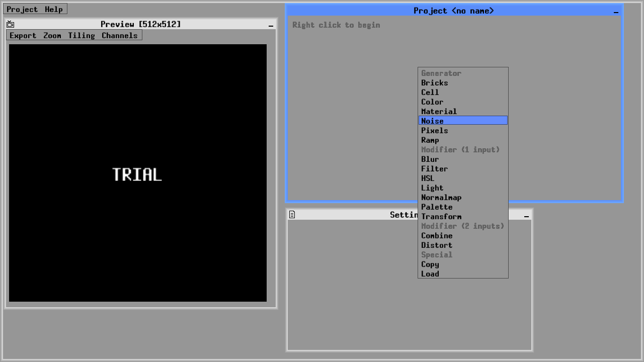Click the black preview image canvas

138,173
